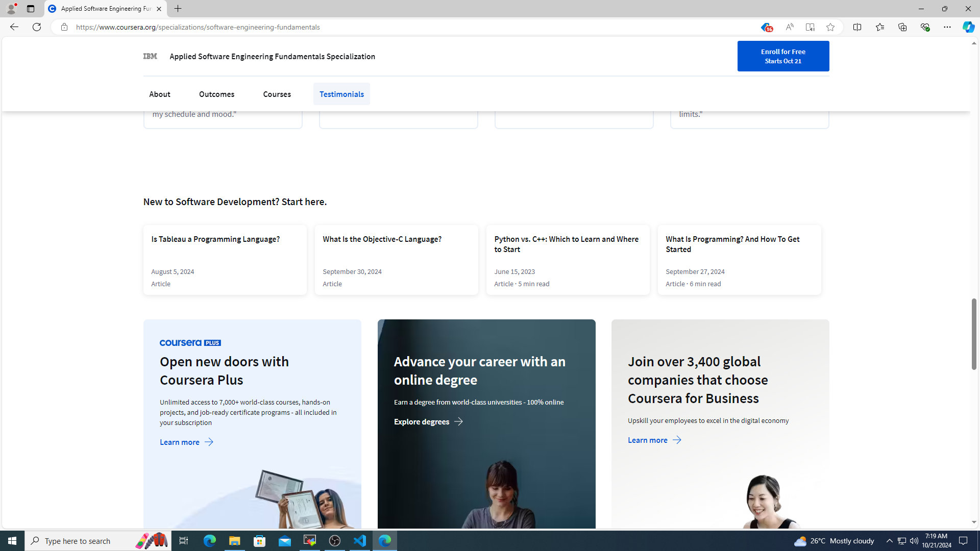Open Copilot sidebar

click(968, 27)
